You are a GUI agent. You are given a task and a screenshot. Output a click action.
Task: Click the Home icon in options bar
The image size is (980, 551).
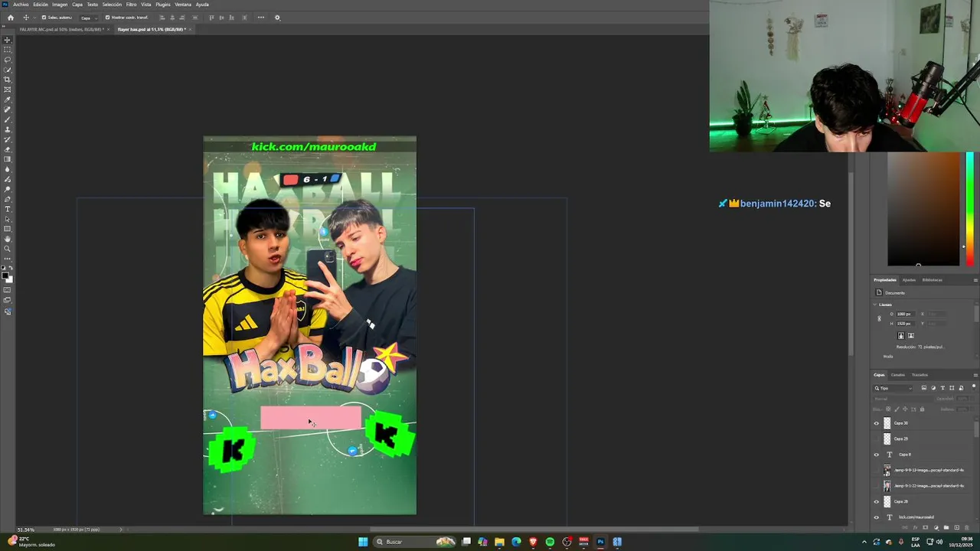[10, 18]
